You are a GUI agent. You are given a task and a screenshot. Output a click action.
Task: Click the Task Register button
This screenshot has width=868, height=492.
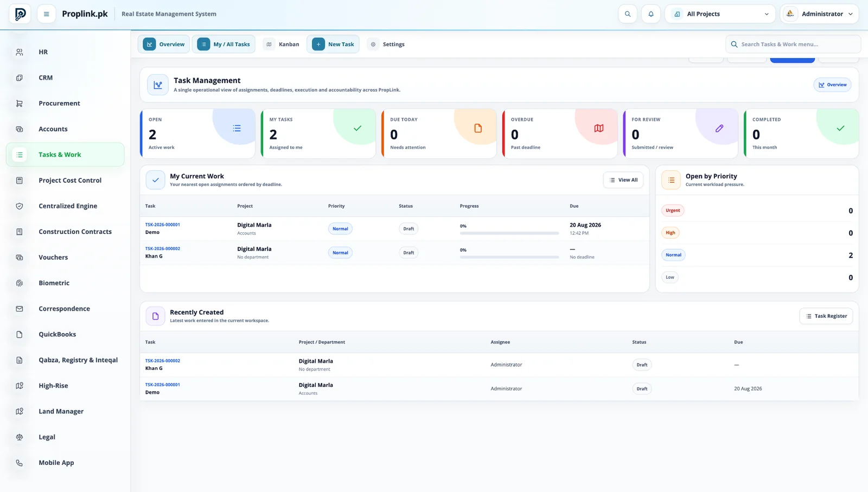click(x=826, y=316)
